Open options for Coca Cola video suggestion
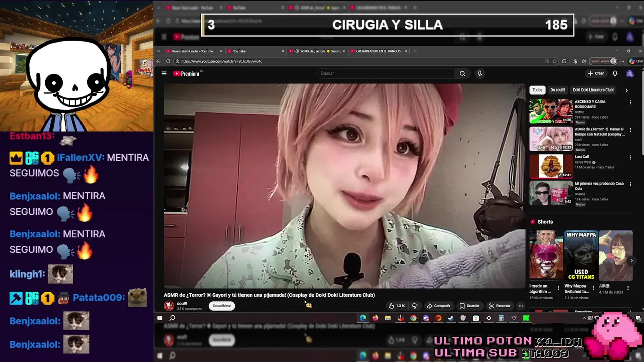Viewport: 644px width, 362px height. click(x=630, y=184)
